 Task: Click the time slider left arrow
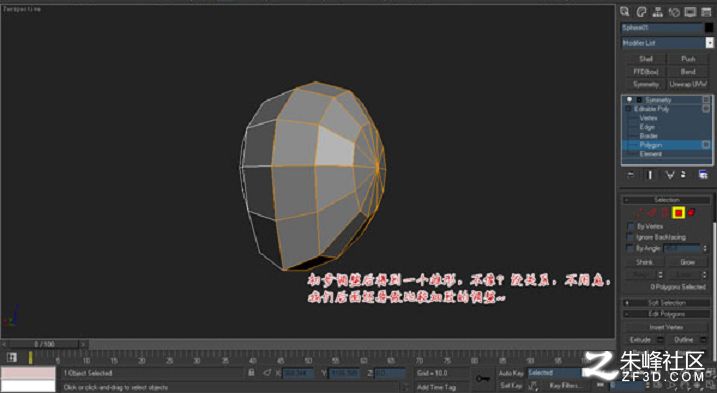[4, 344]
